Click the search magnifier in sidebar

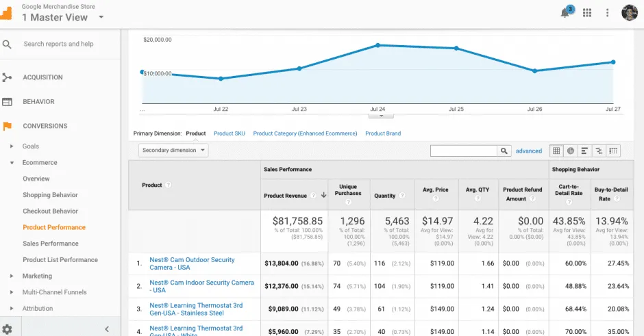click(x=7, y=44)
